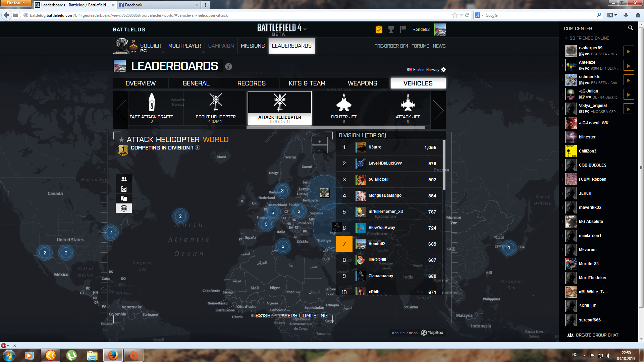Click the vehicle carousel horizontal scrollbar
The image size is (644, 362).
click(335, 127)
